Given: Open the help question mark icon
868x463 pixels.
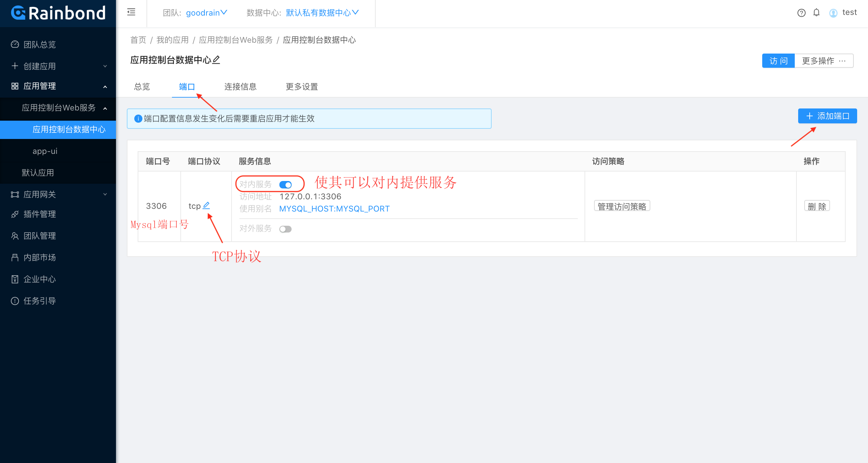Looking at the screenshot, I should tap(801, 13).
